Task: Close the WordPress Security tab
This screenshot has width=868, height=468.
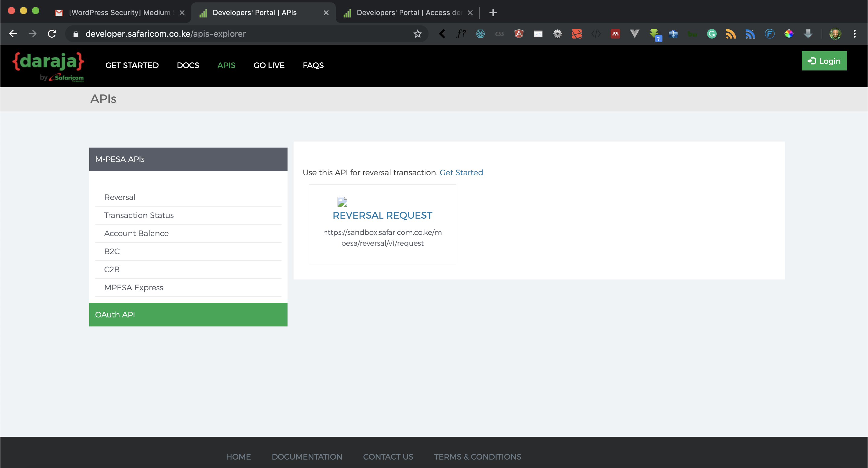Action: coord(182,12)
